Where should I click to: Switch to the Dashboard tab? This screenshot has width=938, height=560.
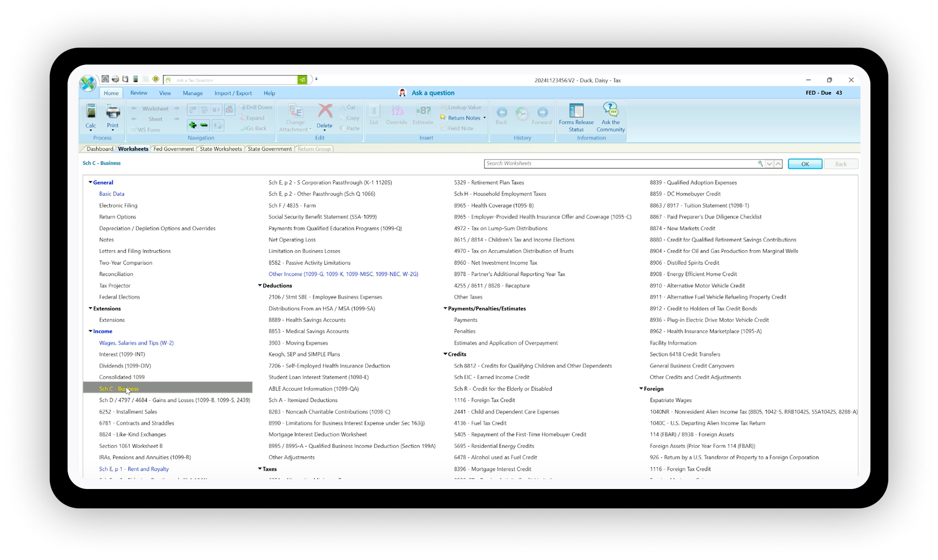click(99, 149)
